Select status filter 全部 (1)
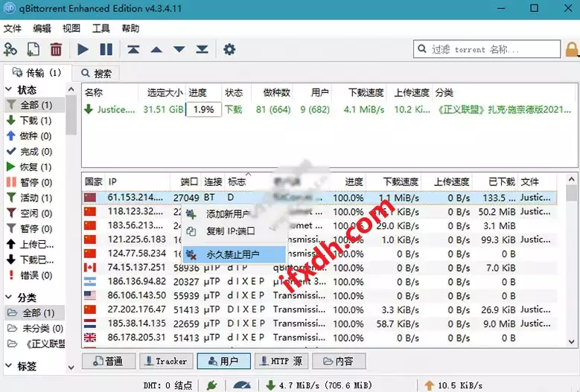The image size is (580, 392). [x=35, y=106]
